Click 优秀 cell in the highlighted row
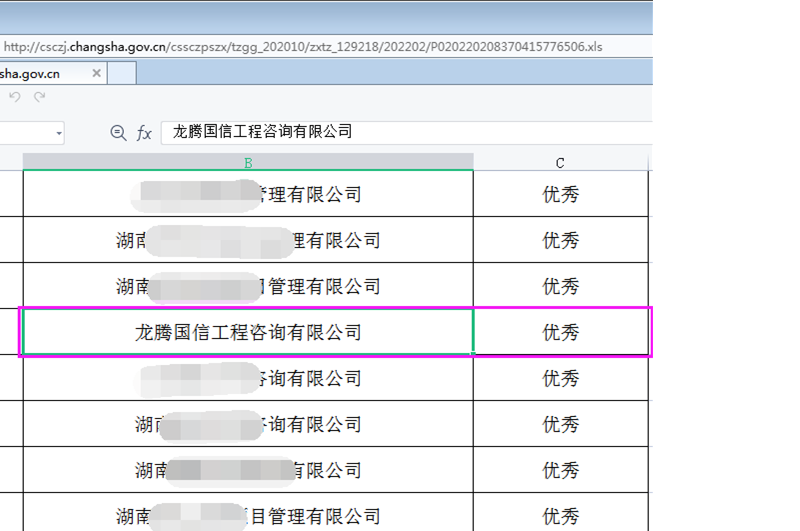This screenshot has width=800, height=531. pos(560,332)
